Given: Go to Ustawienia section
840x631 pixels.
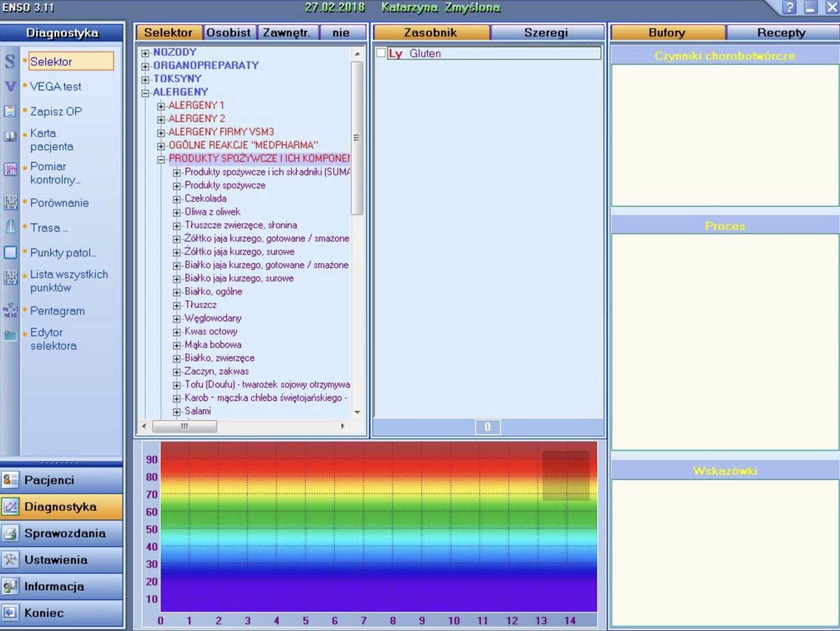Looking at the screenshot, I should 62,559.
